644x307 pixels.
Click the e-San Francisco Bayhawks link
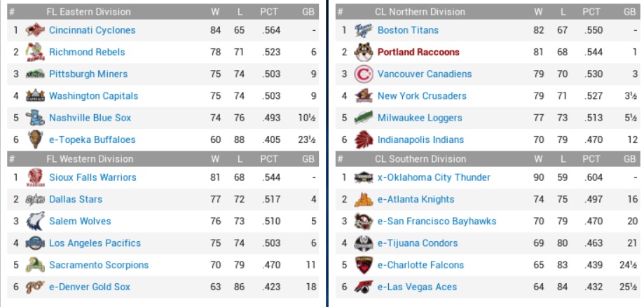tap(437, 221)
